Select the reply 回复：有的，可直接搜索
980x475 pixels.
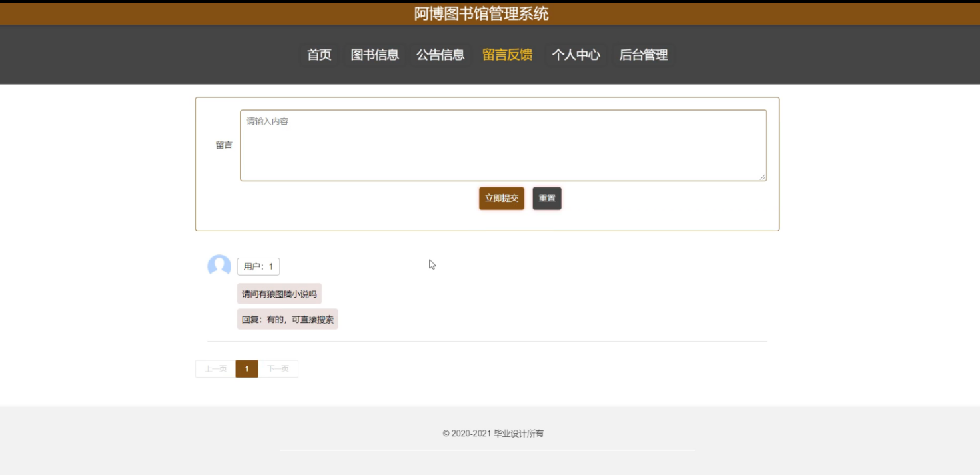tap(288, 319)
